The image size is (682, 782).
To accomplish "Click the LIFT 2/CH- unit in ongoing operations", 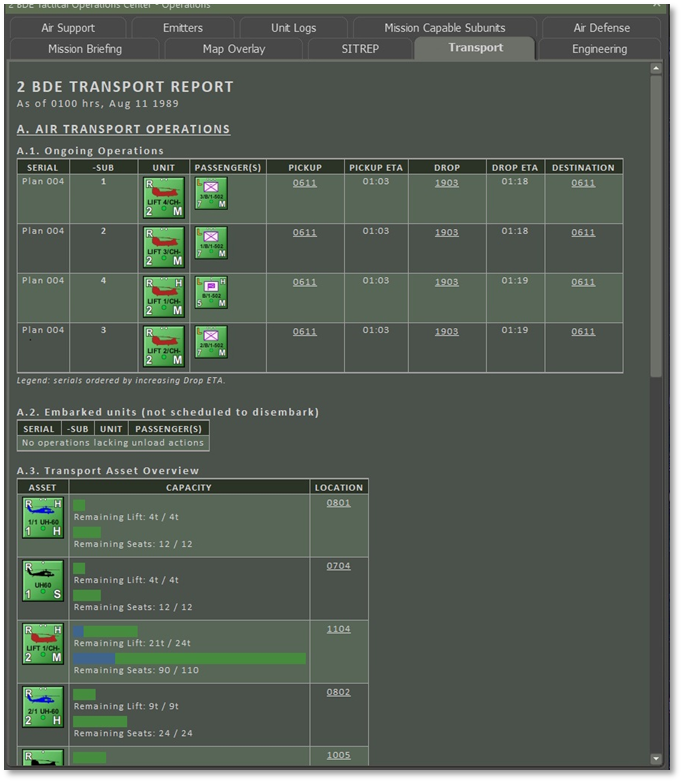I will [164, 346].
